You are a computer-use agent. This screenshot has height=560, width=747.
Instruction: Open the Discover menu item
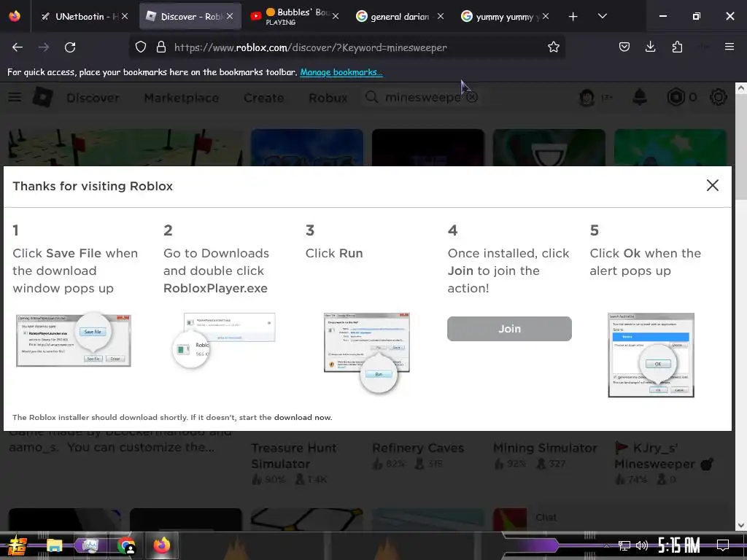[93, 98]
